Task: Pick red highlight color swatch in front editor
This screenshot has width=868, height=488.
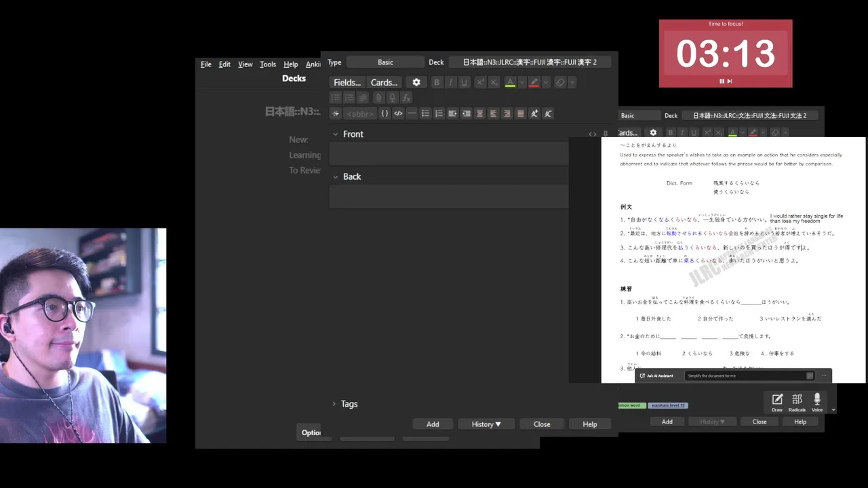Action: 534,82
